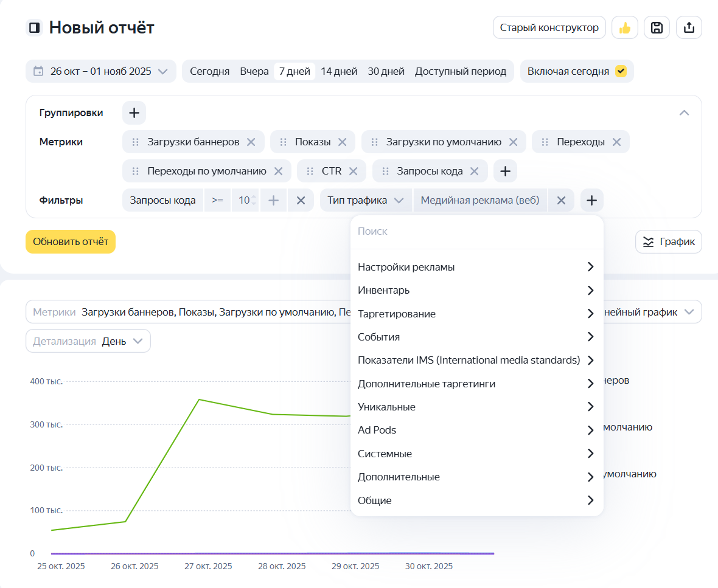Remove the Показы metric

click(x=342, y=142)
